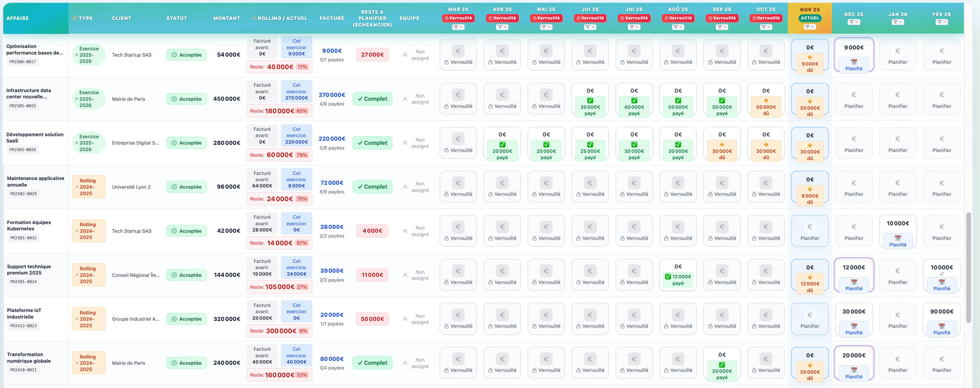Viewport: 980px width, 388px height.
Task: Click the euro icon in Formation Kubernetes NOV 25 cell
Action: coord(810,227)
